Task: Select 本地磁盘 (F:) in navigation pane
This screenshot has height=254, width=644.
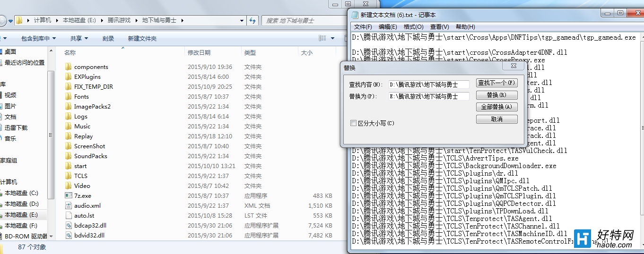Action: click(21, 226)
